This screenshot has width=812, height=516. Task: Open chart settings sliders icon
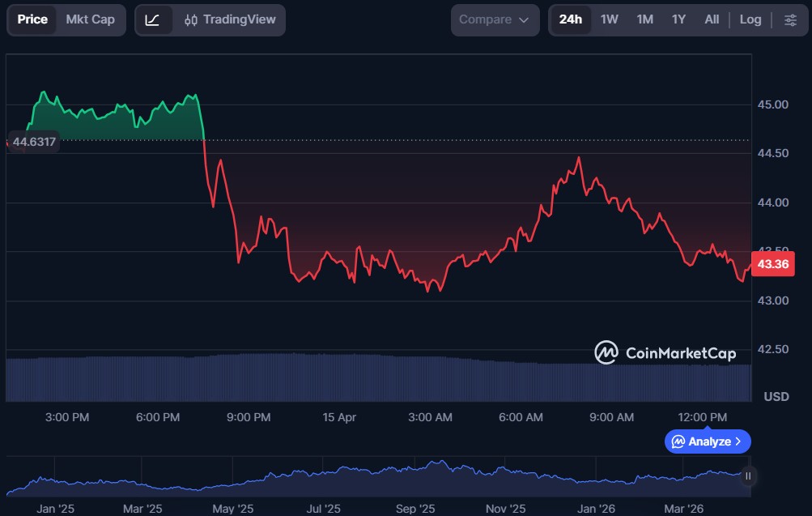point(790,19)
